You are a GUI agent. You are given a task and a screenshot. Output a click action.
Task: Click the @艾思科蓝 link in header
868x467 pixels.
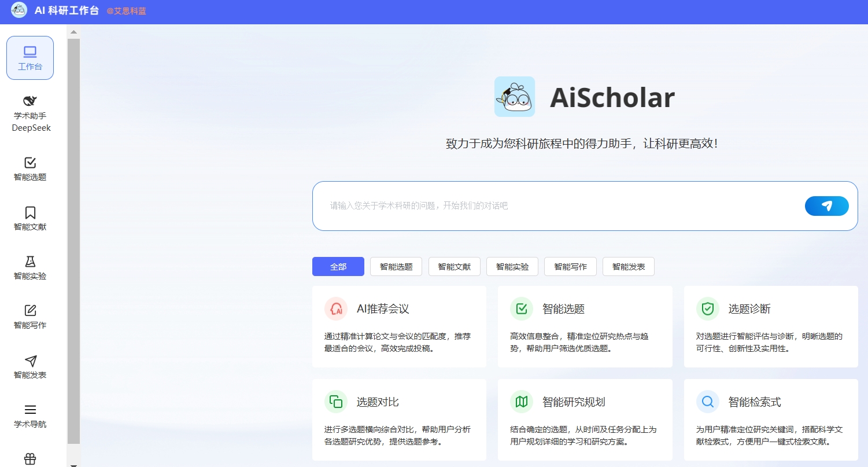pyautogui.click(x=126, y=11)
